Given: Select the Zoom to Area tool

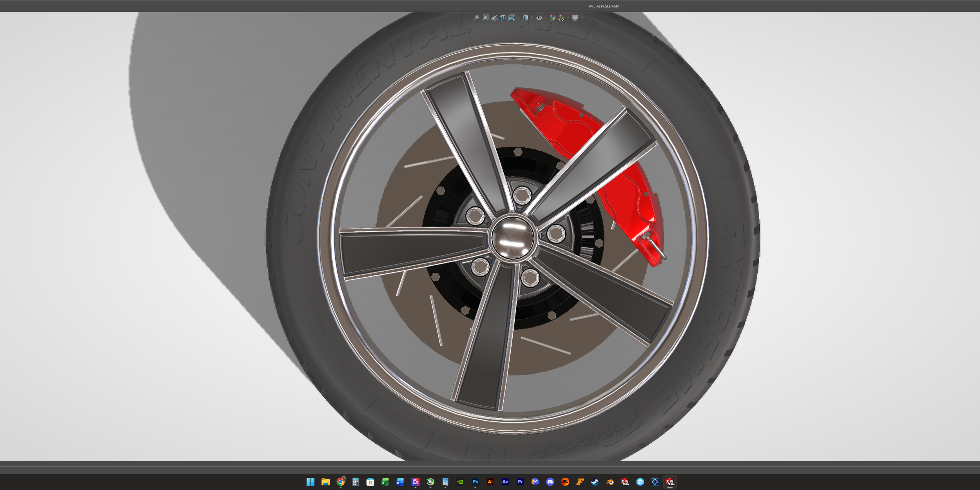Looking at the screenshot, I should tap(485, 18).
